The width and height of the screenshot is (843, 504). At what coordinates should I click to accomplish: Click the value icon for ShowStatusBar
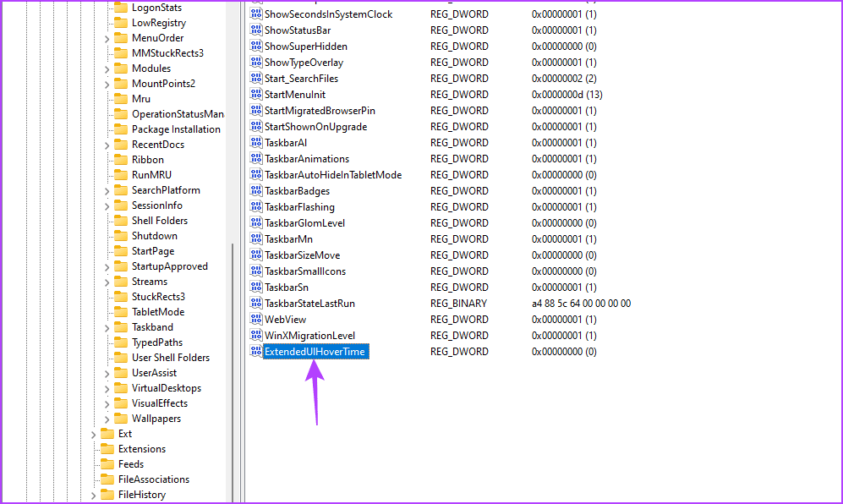[256, 30]
